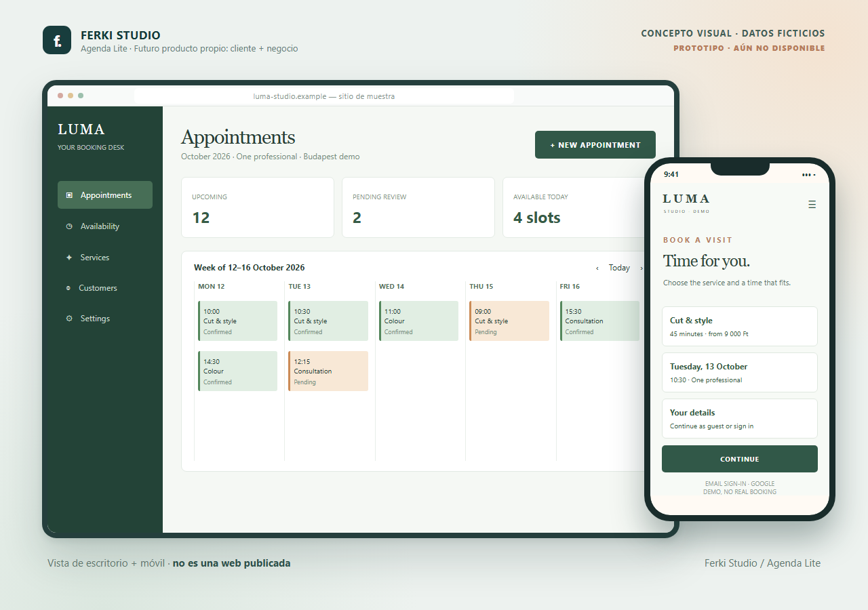Open Tuesday 10:30 Cut & style appointment
Screen dimensions: 868x610
click(x=328, y=321)
